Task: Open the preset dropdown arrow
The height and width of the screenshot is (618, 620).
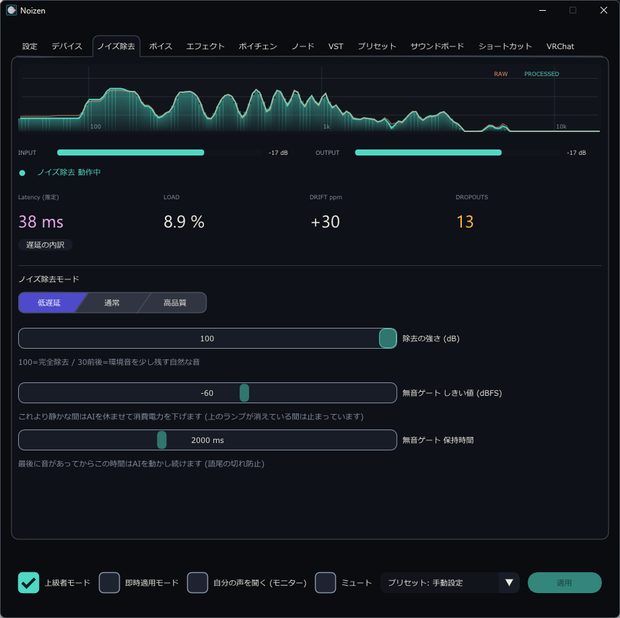Action: pos(509,582)
